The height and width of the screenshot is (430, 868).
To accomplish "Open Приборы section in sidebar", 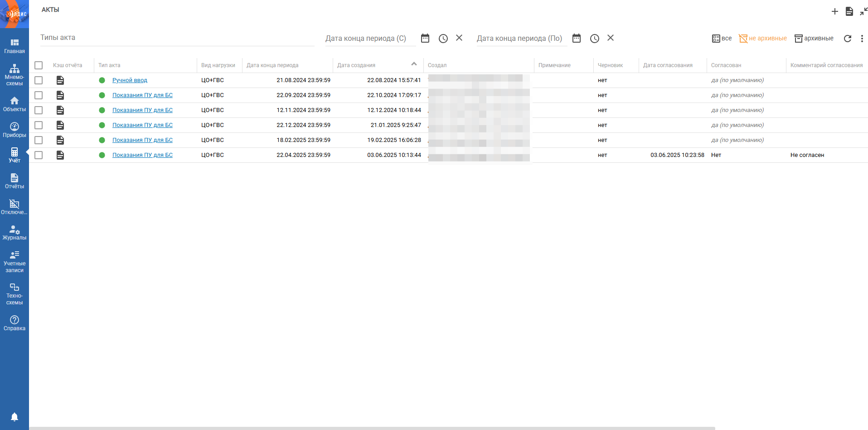I will tap(15, 129).
